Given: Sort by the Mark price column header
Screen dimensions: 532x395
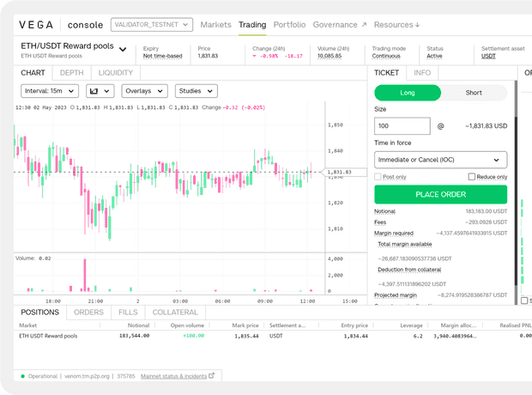Looking at the screenshot, I should point(245,325).
